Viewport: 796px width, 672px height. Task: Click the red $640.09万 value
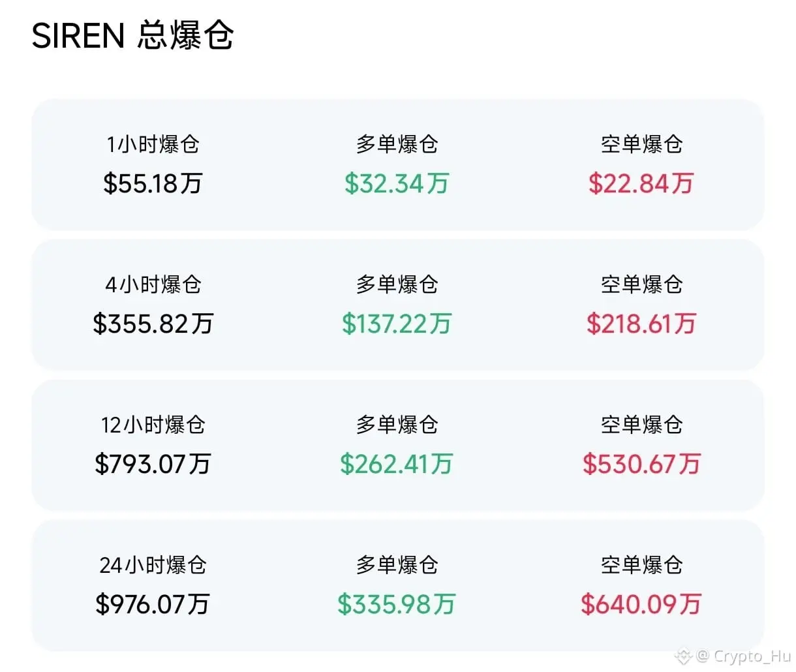[641, 604]
